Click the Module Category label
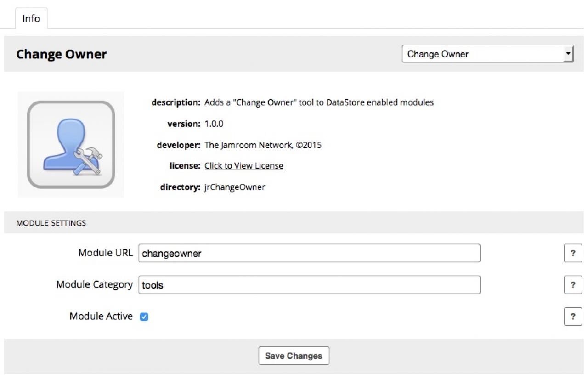This screenshot has width=588, height=385. coord(95,284)
